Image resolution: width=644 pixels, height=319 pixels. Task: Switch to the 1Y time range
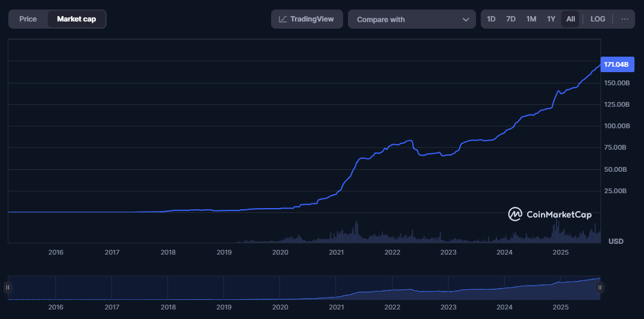(x=551, y=19)
